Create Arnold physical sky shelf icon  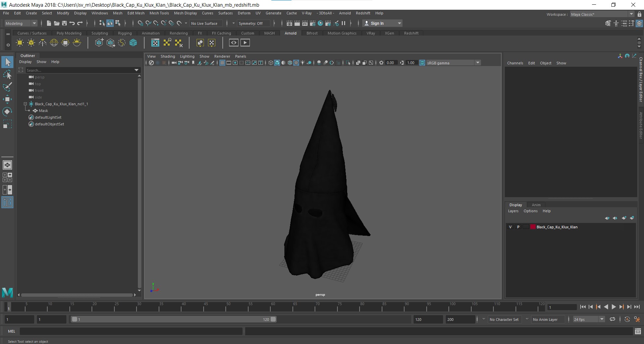point(77,43)
